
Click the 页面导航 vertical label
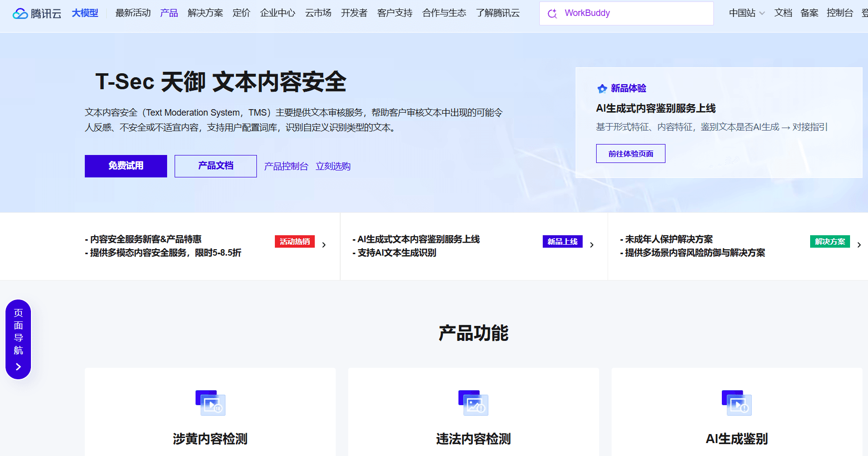(x=18, y=331)
